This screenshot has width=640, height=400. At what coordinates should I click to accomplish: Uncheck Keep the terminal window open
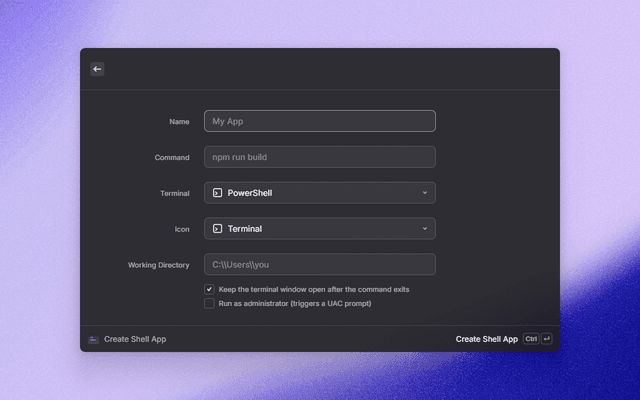(209, 289)
